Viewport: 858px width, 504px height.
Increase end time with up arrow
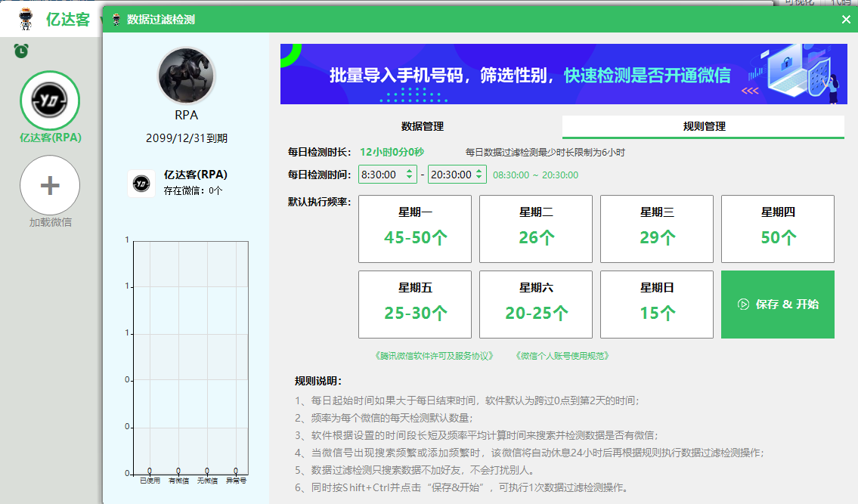point(479,171)
